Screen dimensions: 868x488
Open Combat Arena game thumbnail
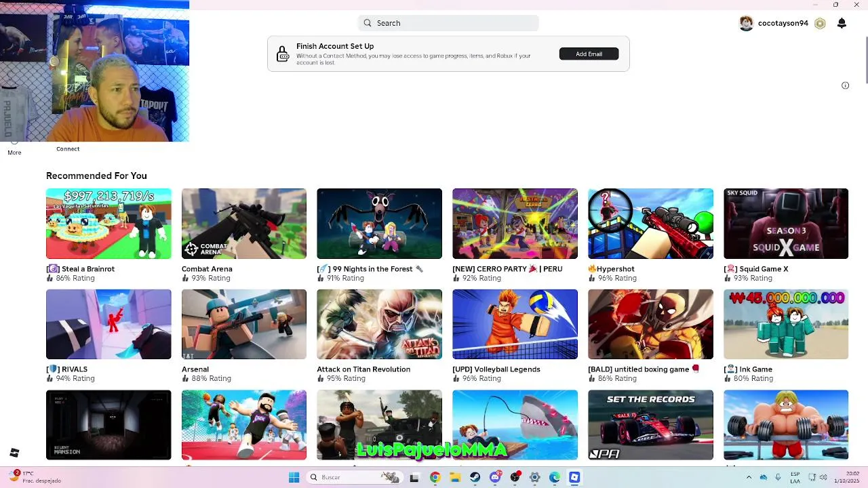click(x=244, y=224)
